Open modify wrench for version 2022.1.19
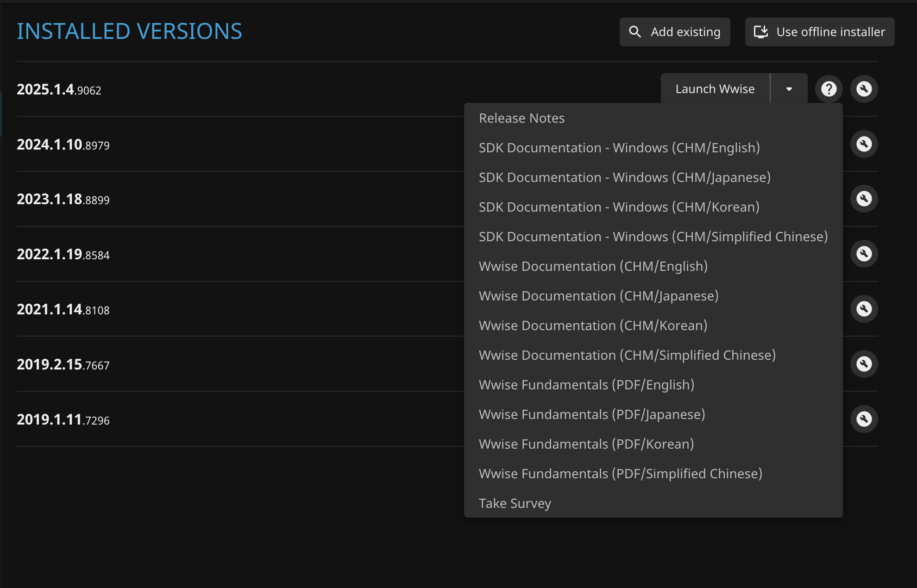Image resolution: width=917 pixels, height=588 pixels. (x=864, y=254)
